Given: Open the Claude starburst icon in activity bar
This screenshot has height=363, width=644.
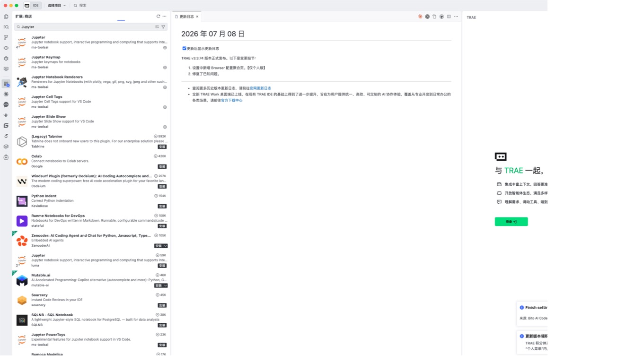Looking at the screenshot, I should pyautogui.click(x=6, y=94).
